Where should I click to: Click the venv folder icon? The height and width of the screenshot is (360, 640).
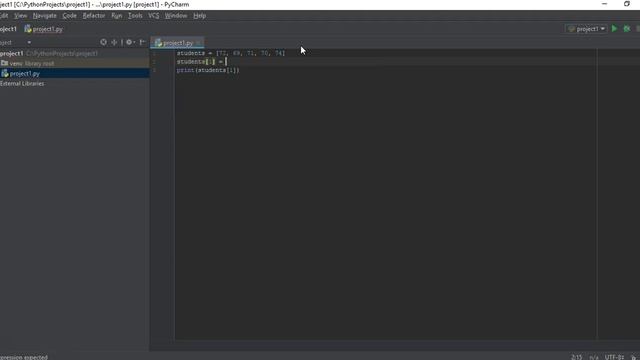point(4,63)
